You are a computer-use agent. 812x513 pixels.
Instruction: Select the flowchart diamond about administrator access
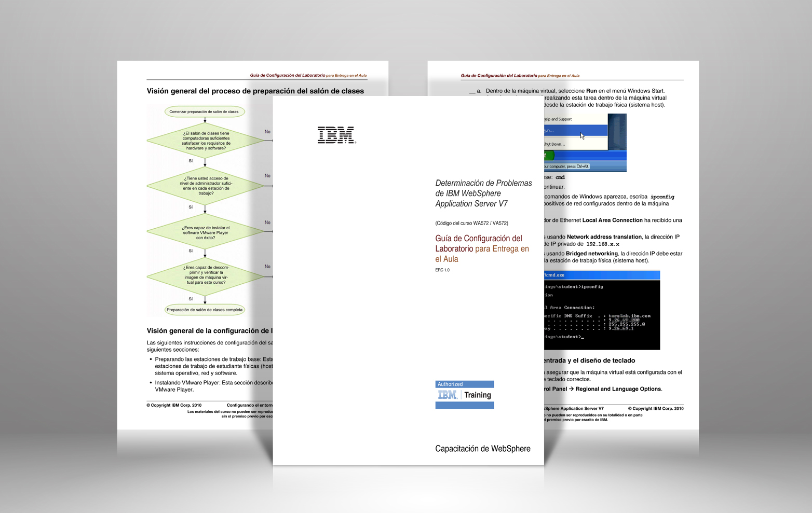coord(206,186)
